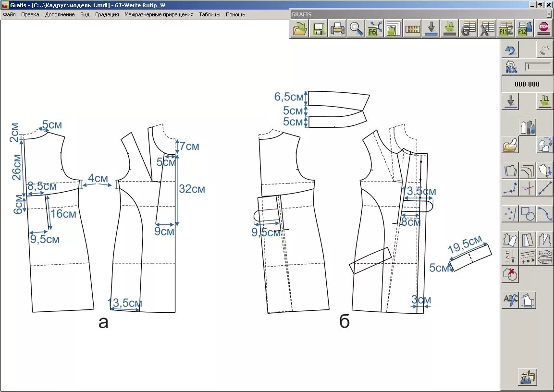
Task: Open the Градация menu
Action: click(x=107, y=14)
